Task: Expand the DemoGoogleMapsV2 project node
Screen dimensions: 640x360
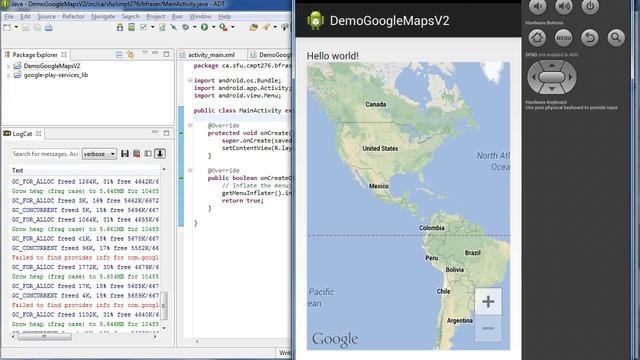Action: (x=8, y=66)
